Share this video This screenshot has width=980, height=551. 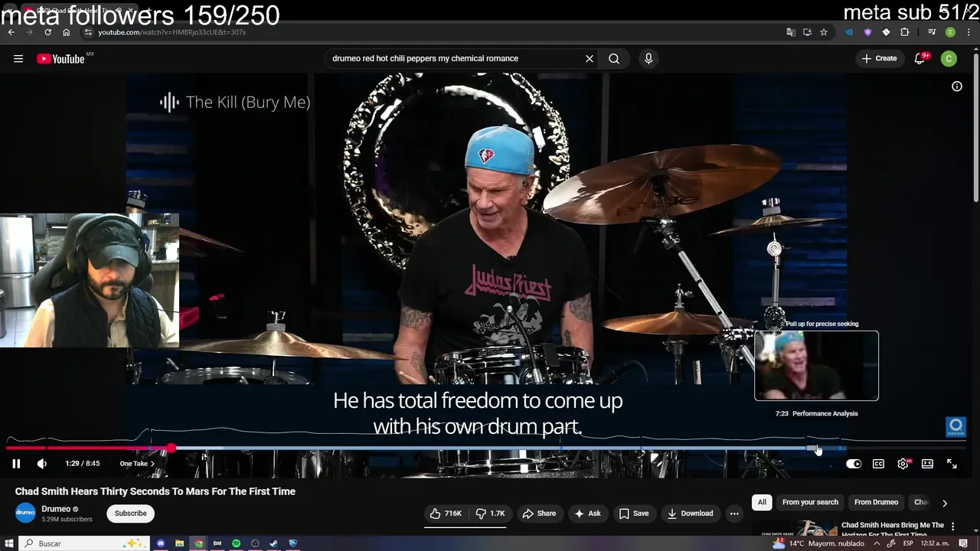539,514
